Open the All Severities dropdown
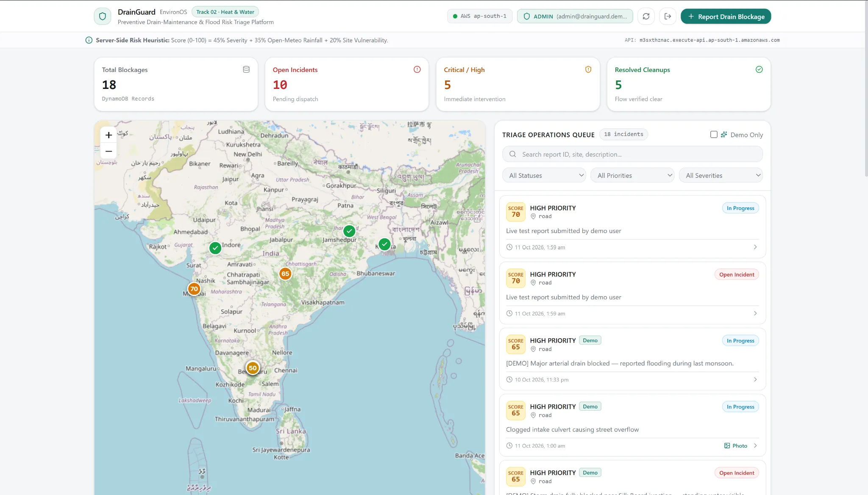The image size is (868, 495). (721, 175)
